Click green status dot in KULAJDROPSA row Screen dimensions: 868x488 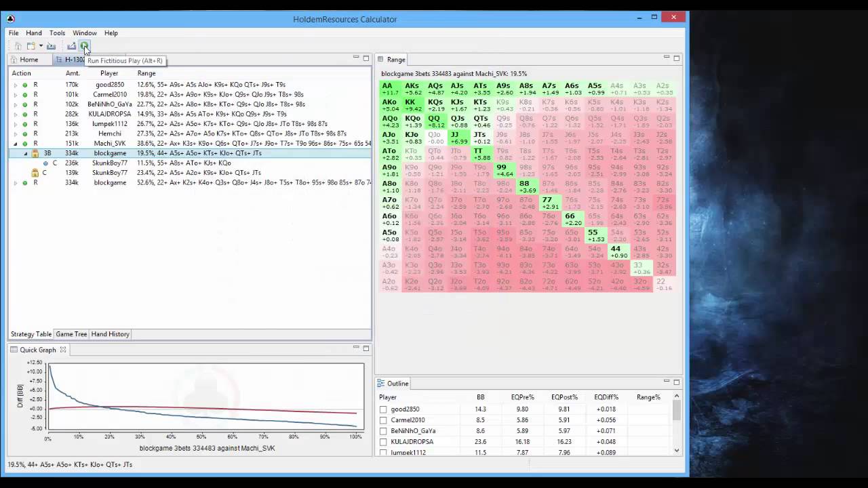click(25, 115)
